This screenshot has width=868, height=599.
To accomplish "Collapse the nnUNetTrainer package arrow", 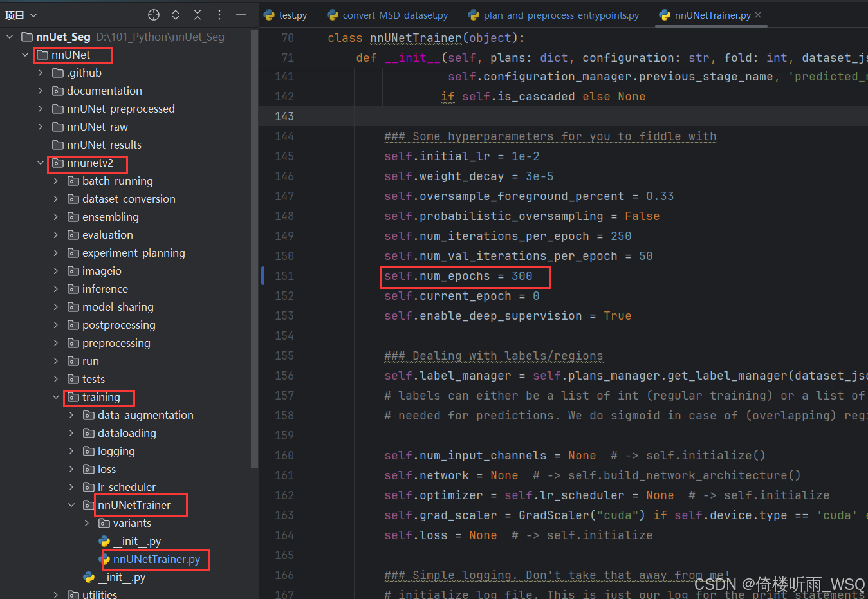I will tap(71, 505).
